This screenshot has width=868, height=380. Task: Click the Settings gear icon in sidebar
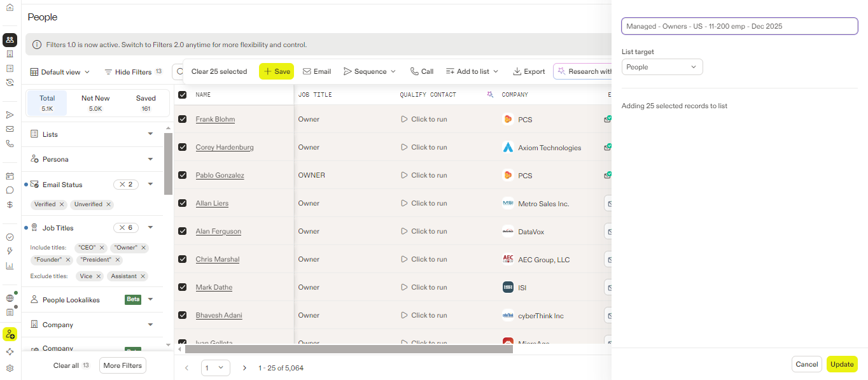pyautogui.click(x=10, y=368)
